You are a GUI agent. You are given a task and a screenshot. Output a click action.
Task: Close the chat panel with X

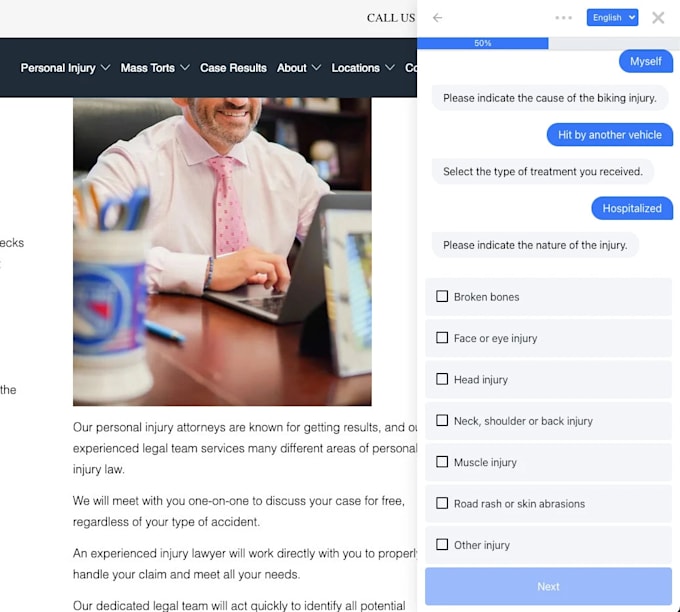658,18
